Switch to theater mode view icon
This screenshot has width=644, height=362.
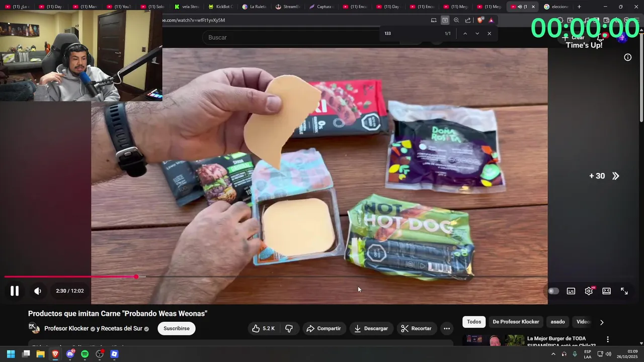coord(607,291)
